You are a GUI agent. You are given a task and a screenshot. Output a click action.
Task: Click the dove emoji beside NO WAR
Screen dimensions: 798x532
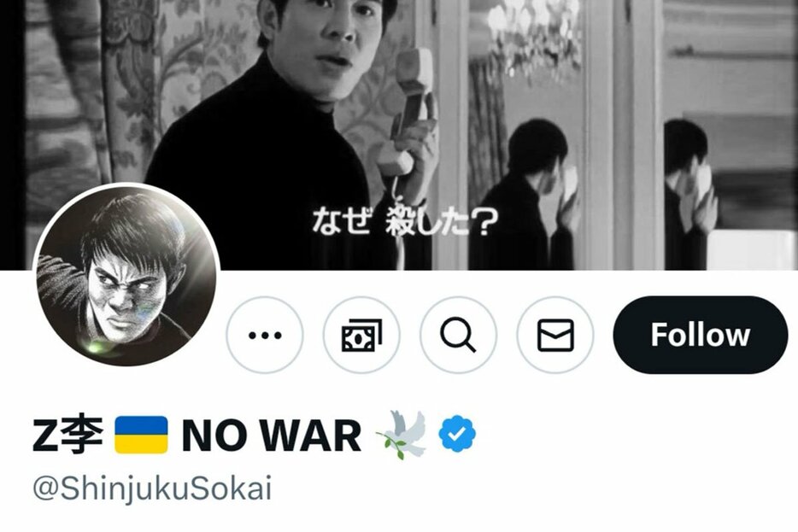402,435
